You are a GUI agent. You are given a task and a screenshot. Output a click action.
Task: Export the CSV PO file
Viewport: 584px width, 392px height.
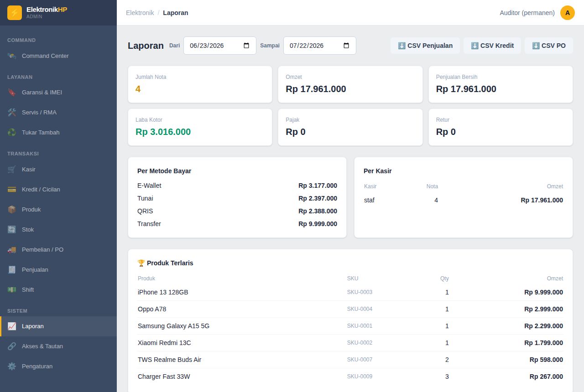(549, 46)
